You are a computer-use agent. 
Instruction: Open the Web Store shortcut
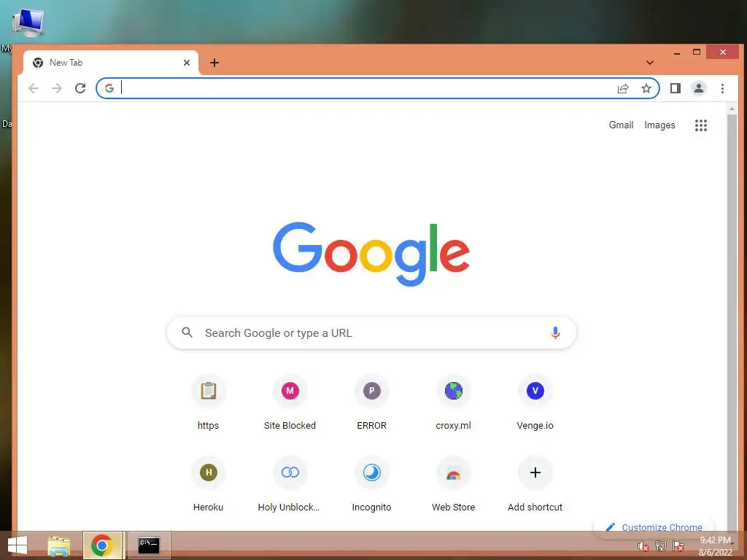click(x=454, y=484)
